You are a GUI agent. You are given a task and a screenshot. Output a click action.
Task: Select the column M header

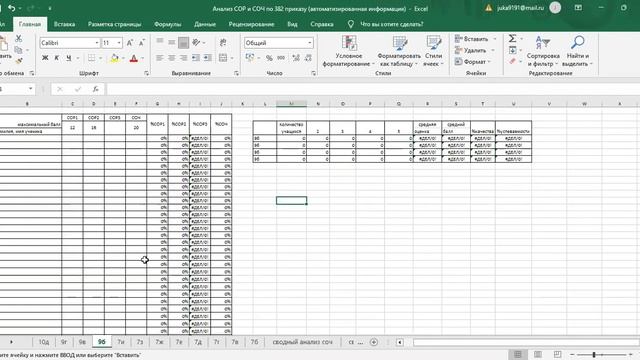coord(291,104)
